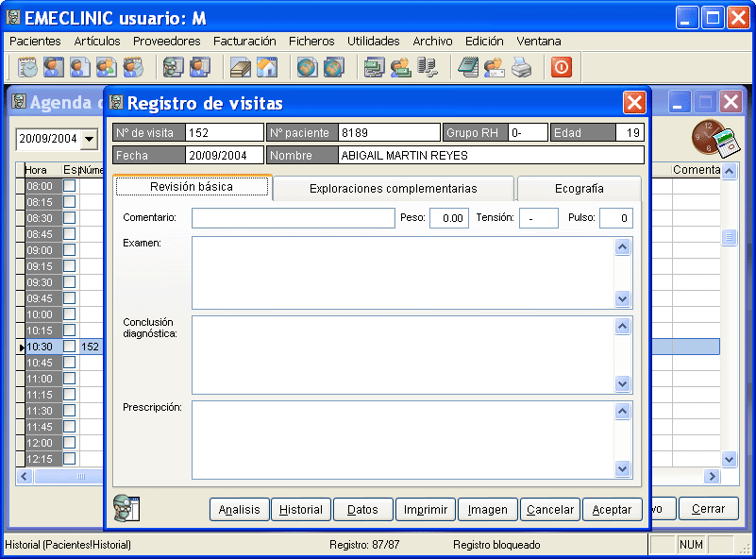
Task: Open the Utilidades menu
Action: (374, 41)
